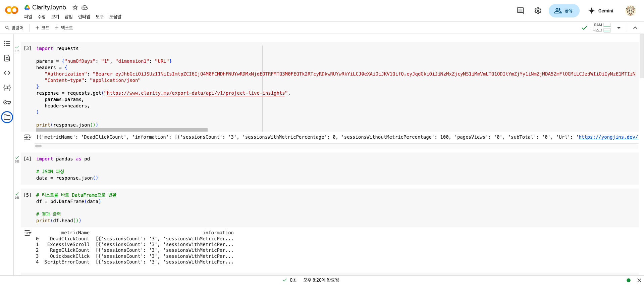Open the variables inspector icon
The height and width of the screenshot is (285, 644).
tap(7, 88)
